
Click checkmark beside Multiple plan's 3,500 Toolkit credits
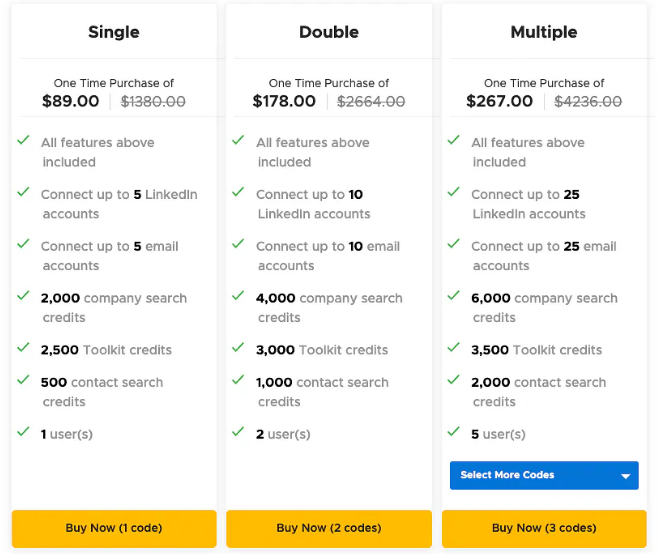(x=454, y=348)
